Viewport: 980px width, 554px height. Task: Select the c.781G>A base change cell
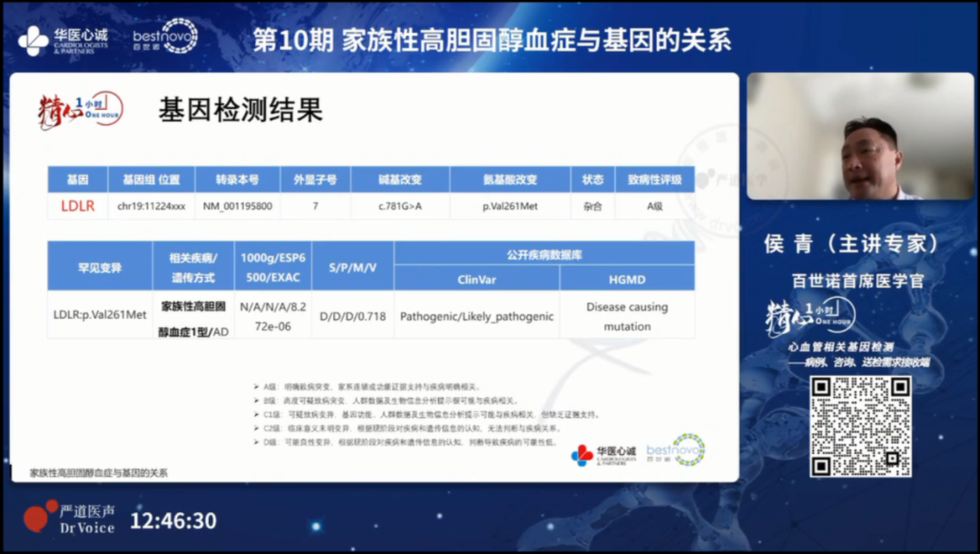point(400,206)
